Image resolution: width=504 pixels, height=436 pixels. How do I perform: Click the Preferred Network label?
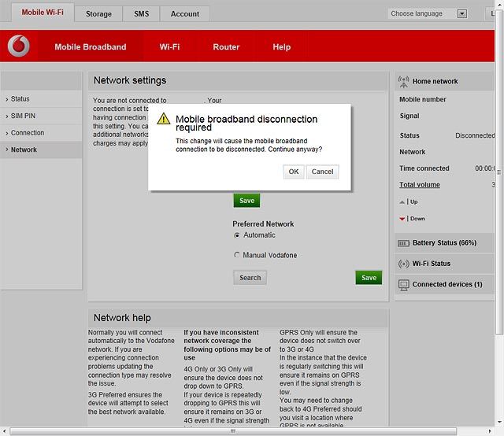pyautogui.click(x=263, y=224)
